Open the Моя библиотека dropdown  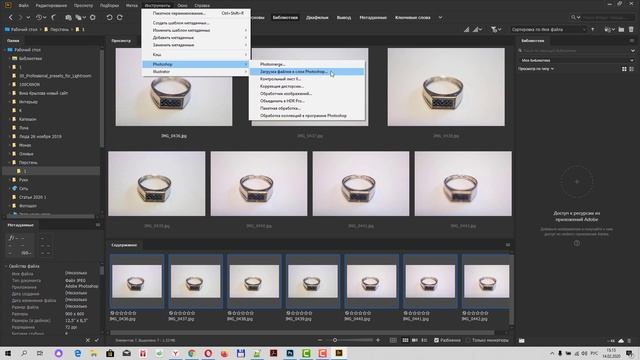[576, 60]
